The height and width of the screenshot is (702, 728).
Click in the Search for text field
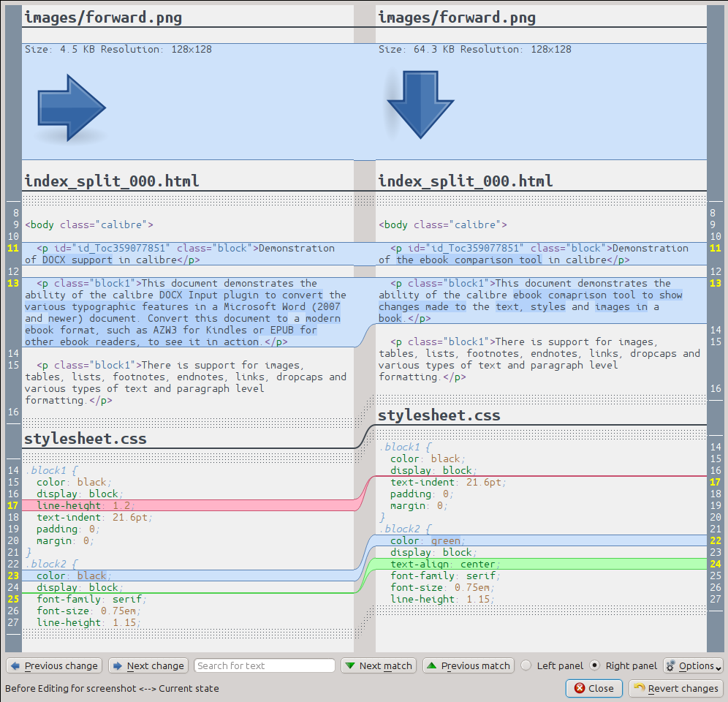(264, 666)
